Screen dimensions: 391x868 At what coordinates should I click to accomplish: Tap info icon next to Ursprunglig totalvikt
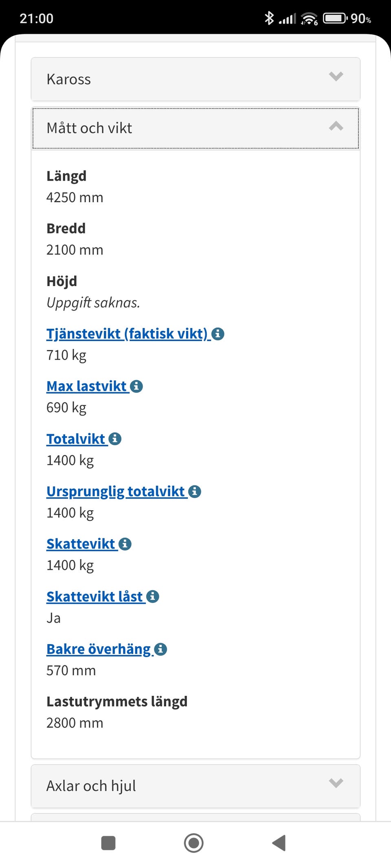[195, 492]
